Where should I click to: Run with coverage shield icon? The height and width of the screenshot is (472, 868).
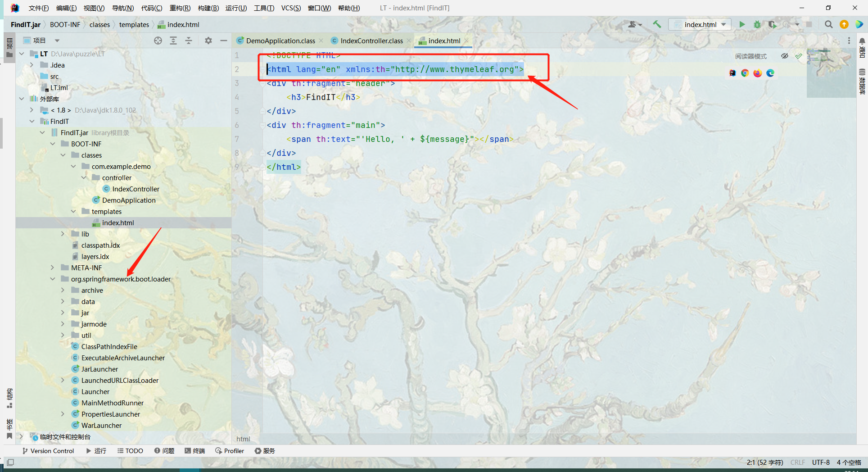pos(772,24)
